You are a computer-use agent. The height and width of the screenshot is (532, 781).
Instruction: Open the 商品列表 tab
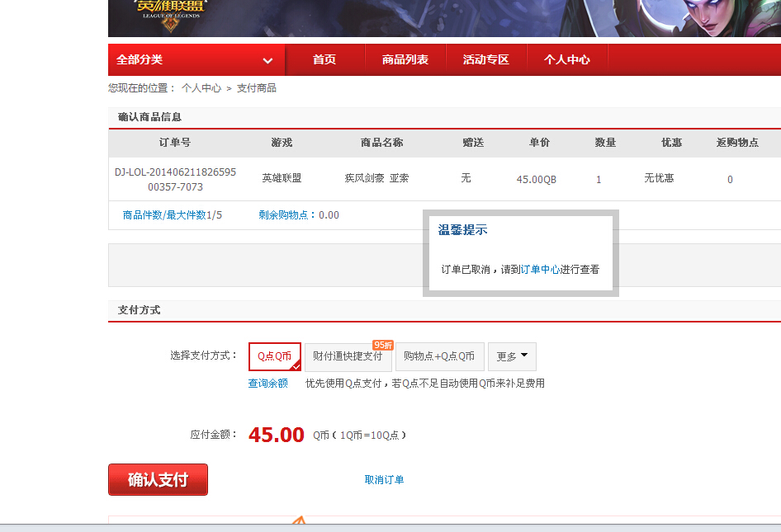point(405,59)
